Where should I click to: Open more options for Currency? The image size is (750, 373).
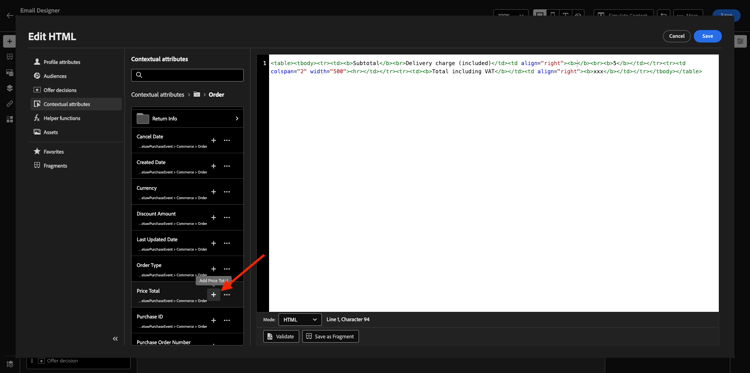tap(227, 192)
